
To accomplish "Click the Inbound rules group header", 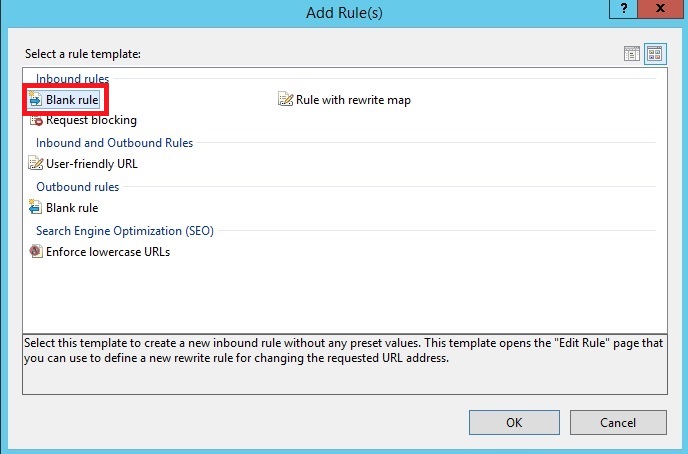I will click(x=72, y=79).
